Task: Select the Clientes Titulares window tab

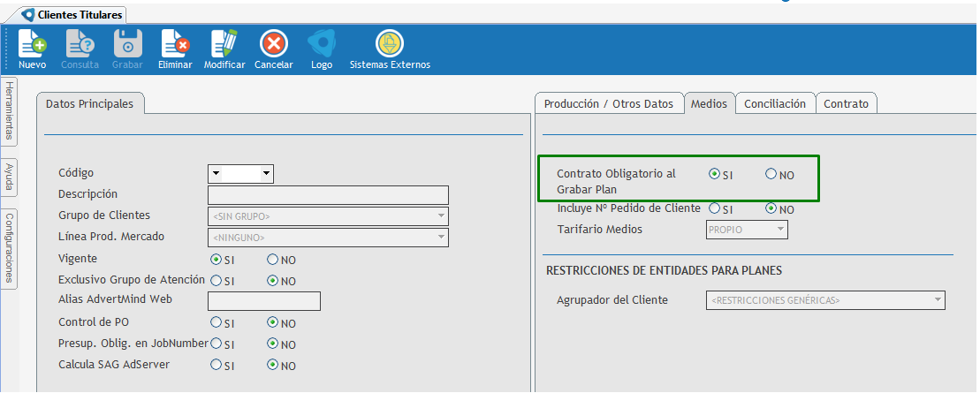Action: (73, 15)
